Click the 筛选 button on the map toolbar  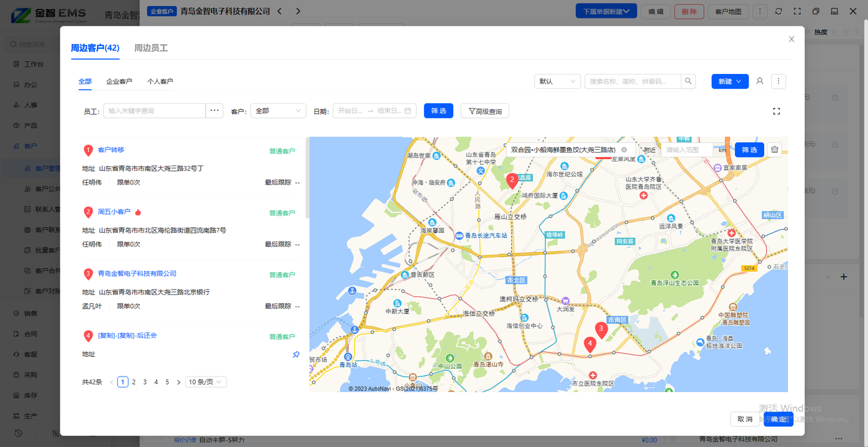(749, 150)
